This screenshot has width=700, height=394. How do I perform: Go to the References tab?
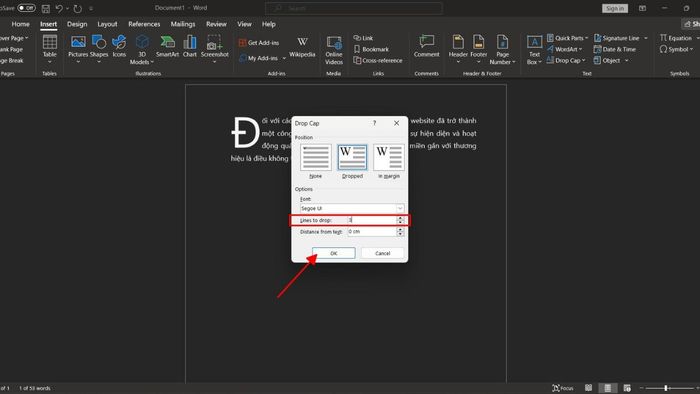(x=144, y=24)
